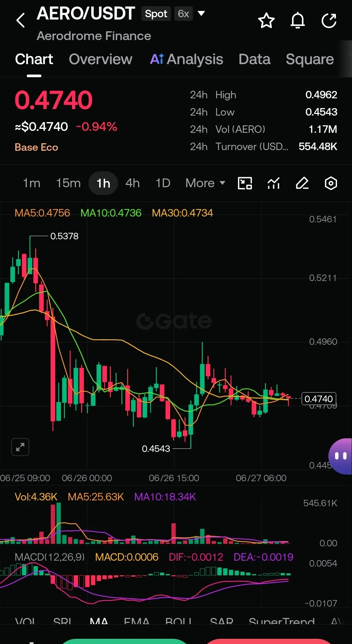Add AERO/USDT to favorites with star

(x=266, y=21)
